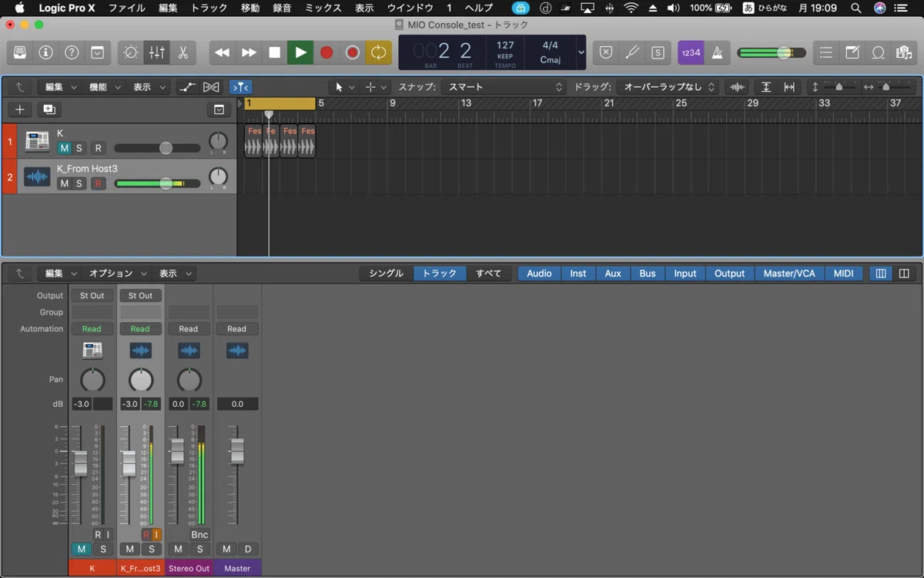
Task: Open the Inspector info icon
Action: click(46, 52)
